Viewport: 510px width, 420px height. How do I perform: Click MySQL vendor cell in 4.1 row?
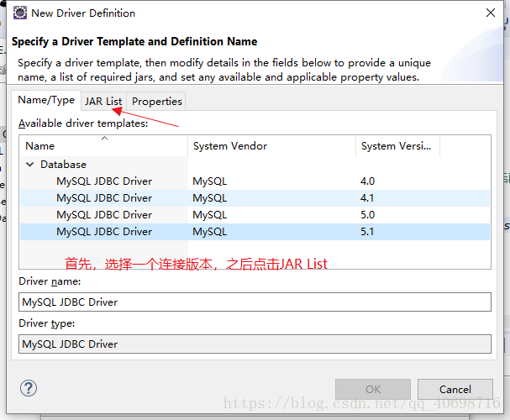tap(210, 198)
